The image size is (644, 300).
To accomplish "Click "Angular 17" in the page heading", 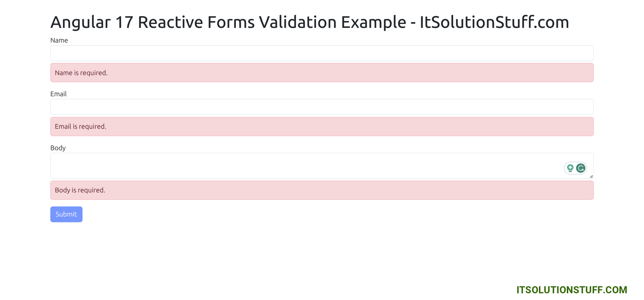I will pyautogui.click(x=92, y=22).
